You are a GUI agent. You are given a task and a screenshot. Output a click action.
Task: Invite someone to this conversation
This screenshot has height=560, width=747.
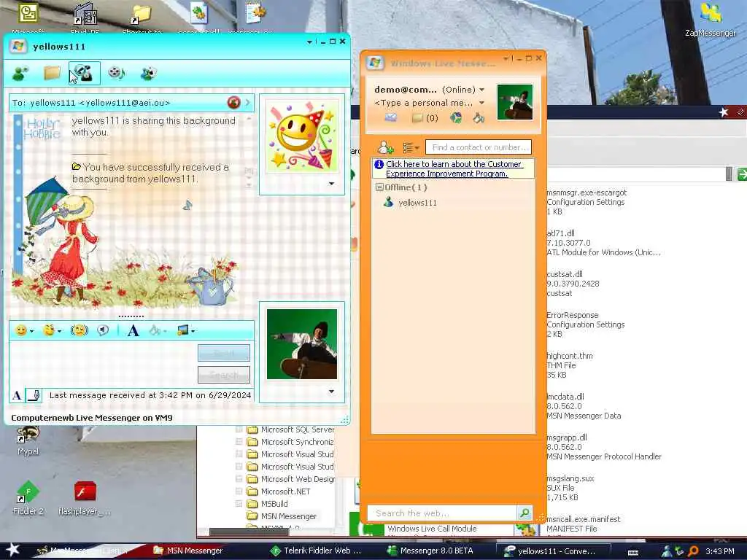[x=20, y=74]
